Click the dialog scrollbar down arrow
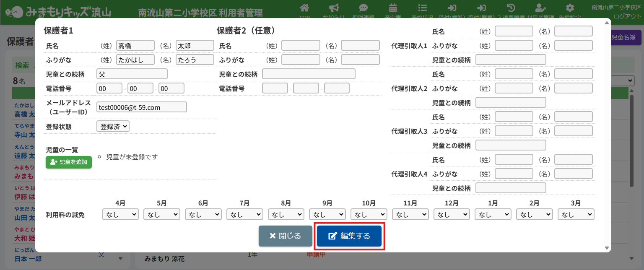Screen dimensions: 644x270 coord(607,248)
